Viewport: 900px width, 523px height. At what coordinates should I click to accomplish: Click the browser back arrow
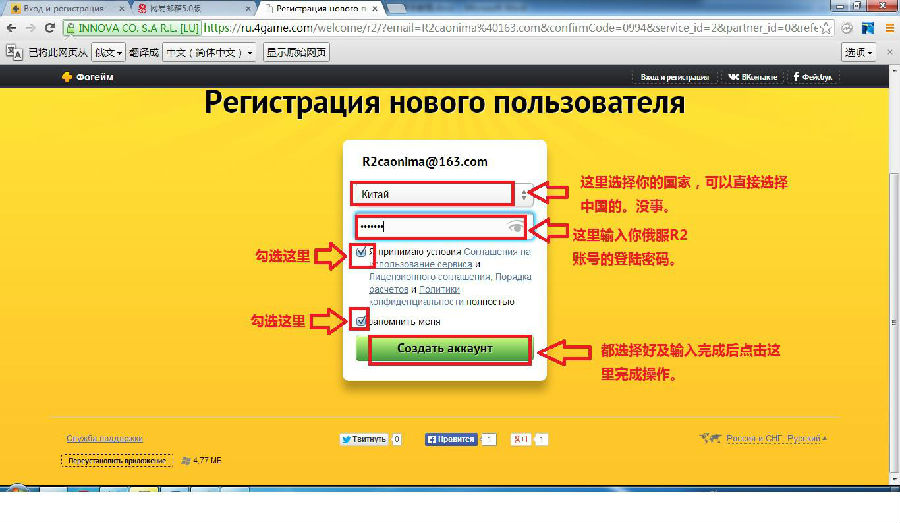tap(11, 28)
